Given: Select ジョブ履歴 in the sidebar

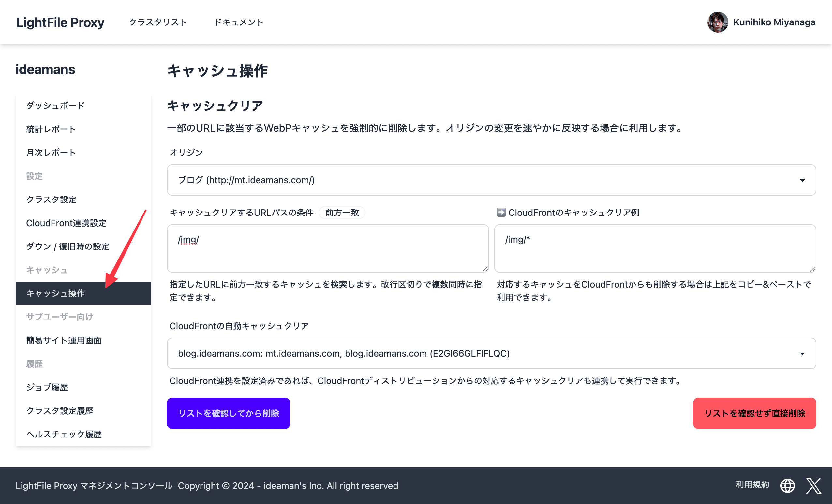Looking at the screenshot, I should tap(47, 387).
